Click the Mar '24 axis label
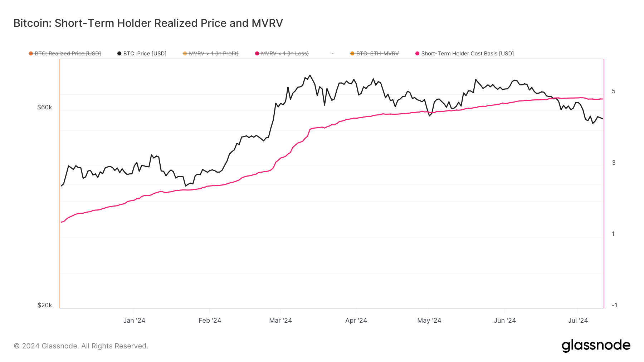Viewport: 644px width, 362px height. [280, 321]
